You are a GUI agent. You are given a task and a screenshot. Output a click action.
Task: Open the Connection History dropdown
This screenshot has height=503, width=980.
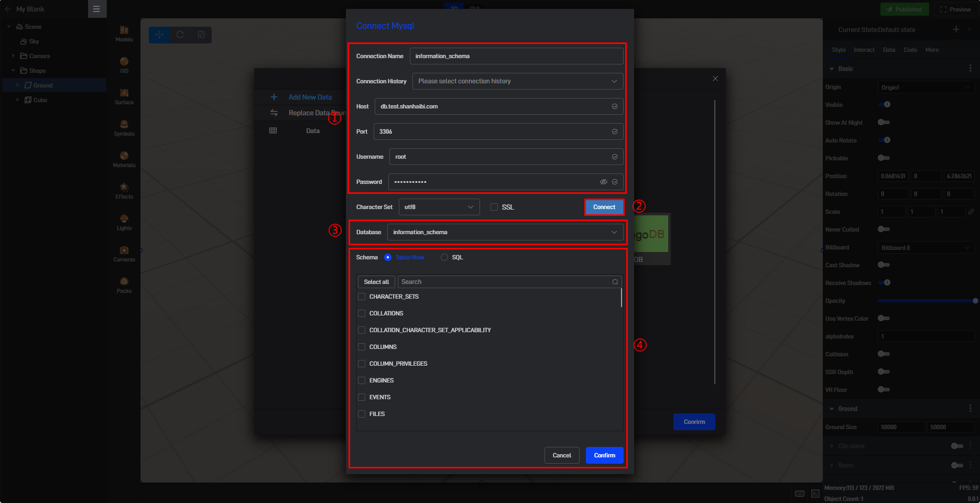coord(518,81)
